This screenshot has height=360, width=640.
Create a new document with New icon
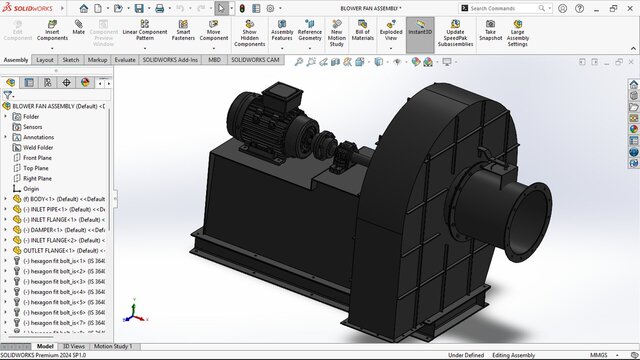click(98, 8)
